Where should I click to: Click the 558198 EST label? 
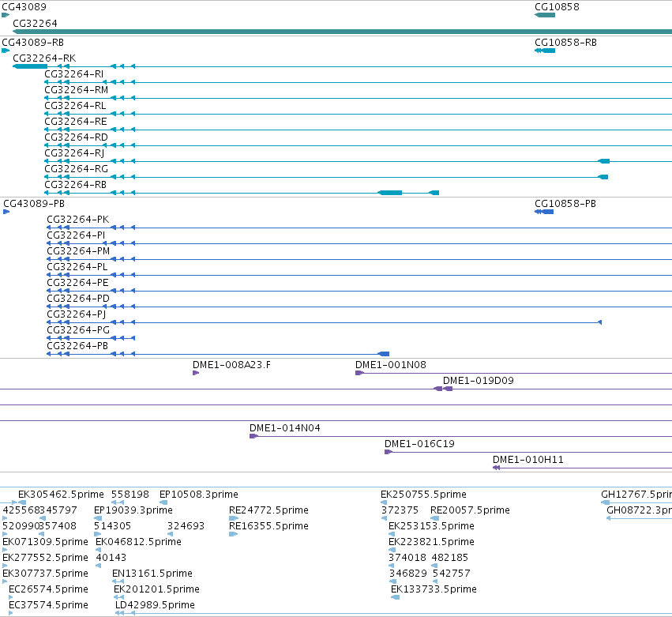click(130, 495)
